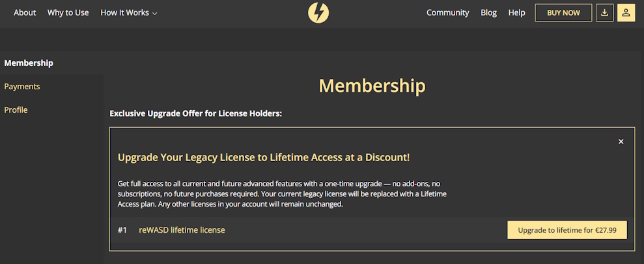Click the #1 license number label
Screen dimensions: 644x264
pos(122,230)
